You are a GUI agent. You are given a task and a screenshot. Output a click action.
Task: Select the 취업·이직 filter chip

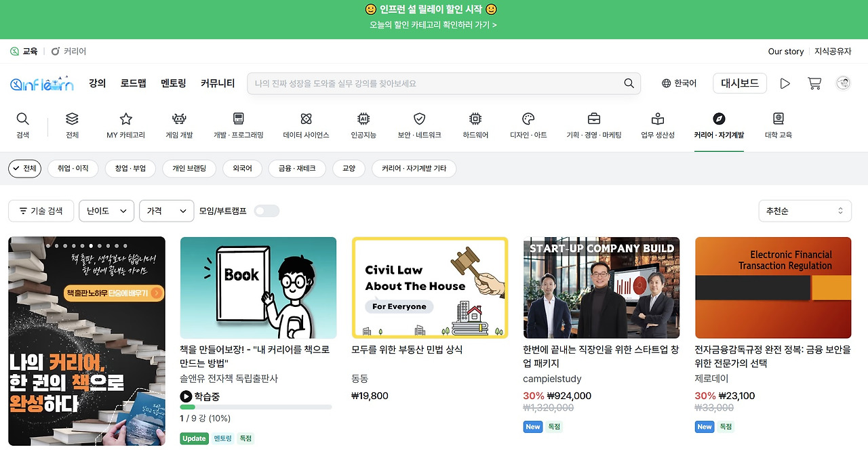[73, 168]
